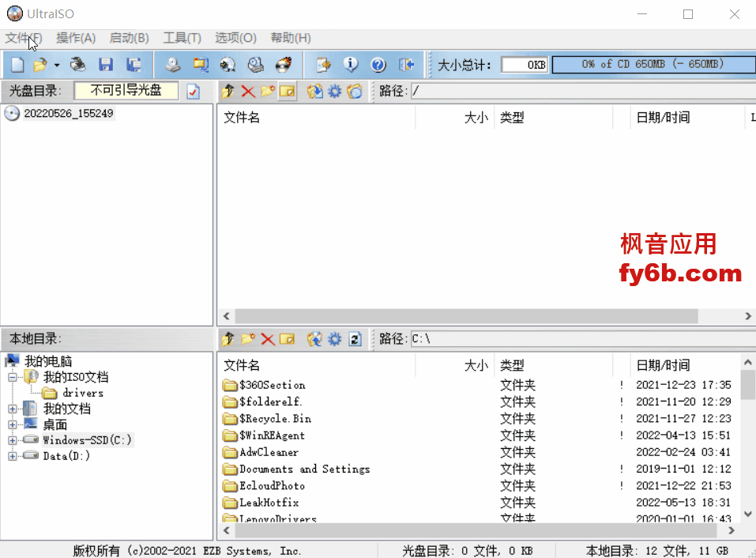Save the image with floppy icon

tap(106, 65)
